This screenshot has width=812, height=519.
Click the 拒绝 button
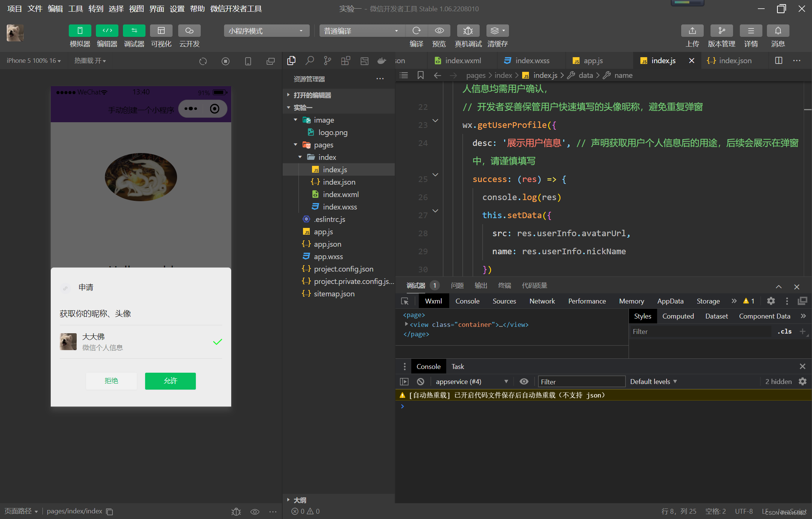click(x=111, y=381)
